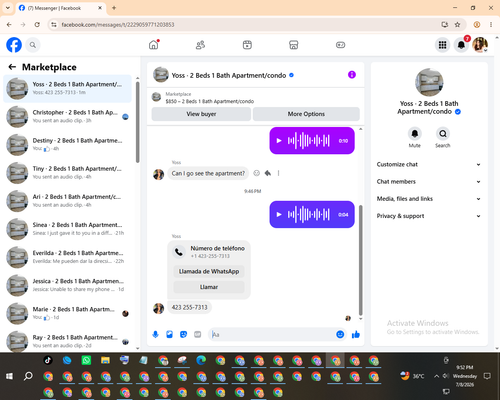500x400 pixels.
Task: Send a thumbs up like
Action: click(x=356, y=334)
